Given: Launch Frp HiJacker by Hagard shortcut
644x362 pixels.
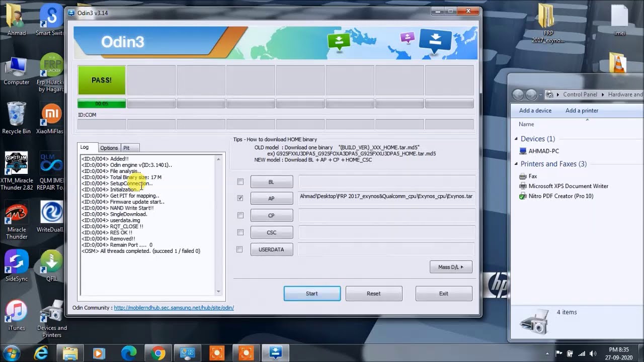Looking at the screenshot, I should (x=50, y=73).
